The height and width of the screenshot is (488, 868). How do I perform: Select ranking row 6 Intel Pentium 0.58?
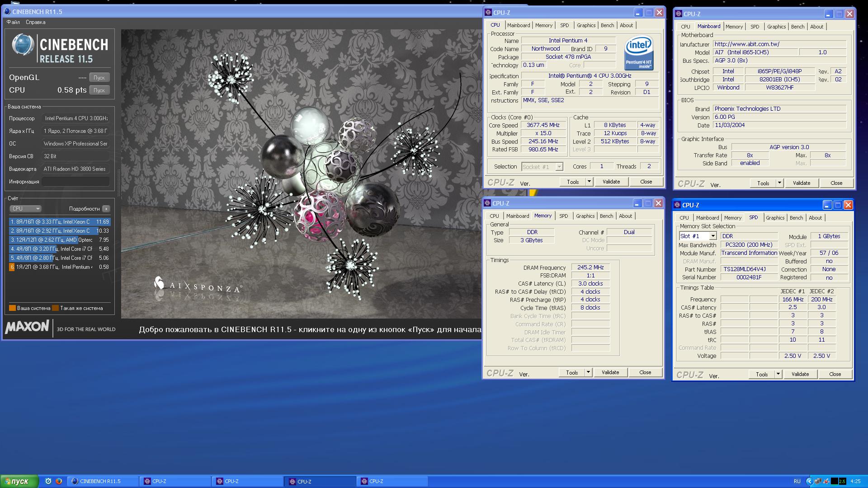click(x=60, y=267)
